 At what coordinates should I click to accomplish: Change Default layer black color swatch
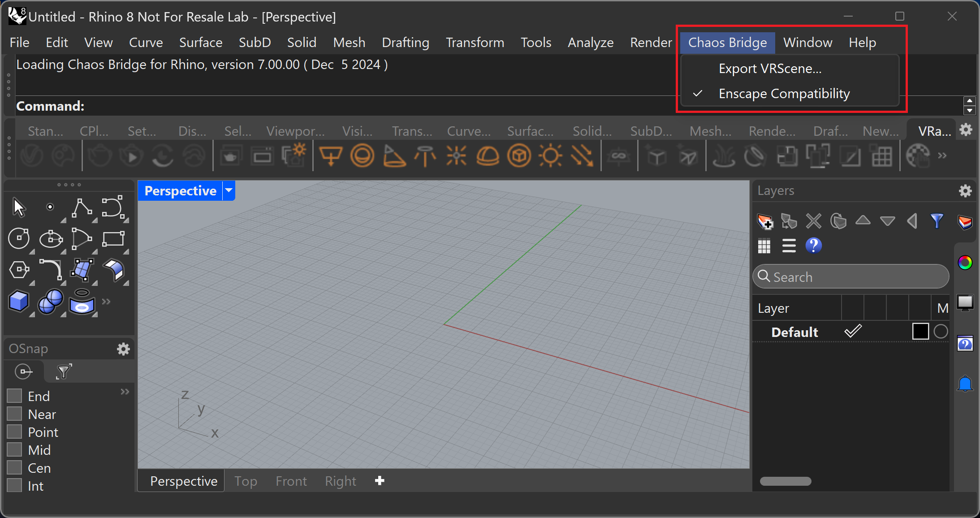[x=920, y=332]
